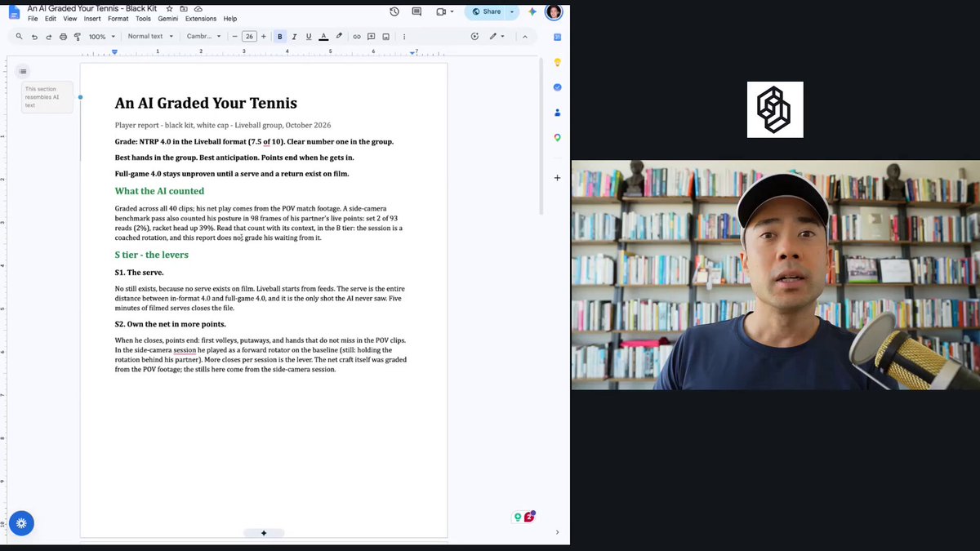980x551 pixels.
Task: Show the document outline
Action: pos(23,71)
